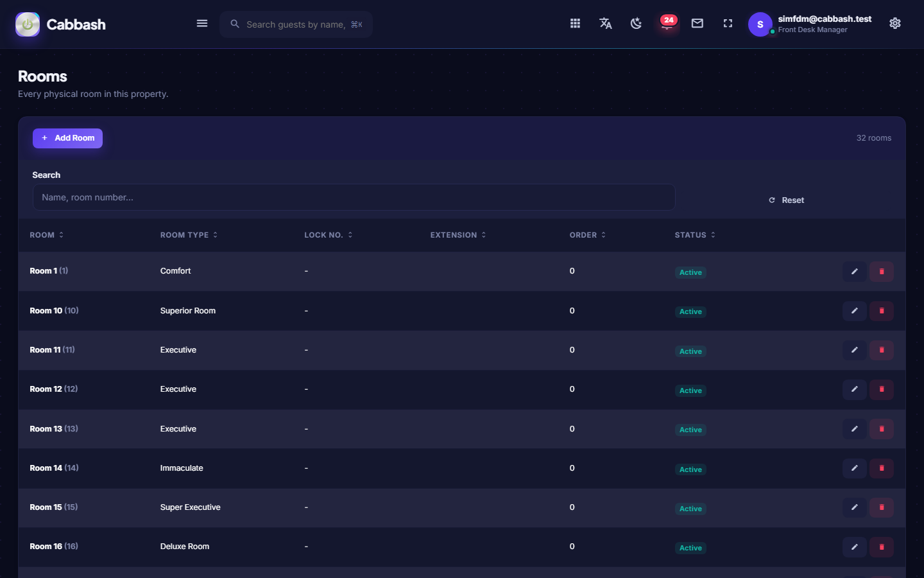Click the Reset filter button
This screenshot has height=578, width=924.
pos(787,200)
